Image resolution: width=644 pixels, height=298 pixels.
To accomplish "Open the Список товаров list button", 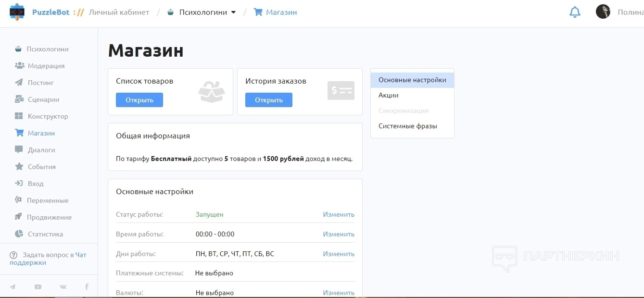I will [139, 100].
